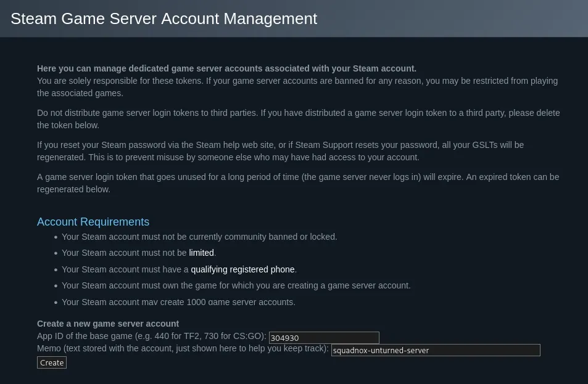The width and height of the screenshot is (588, 384).
Task: Open the "limited" account link
Action: (x=201, y=253)
